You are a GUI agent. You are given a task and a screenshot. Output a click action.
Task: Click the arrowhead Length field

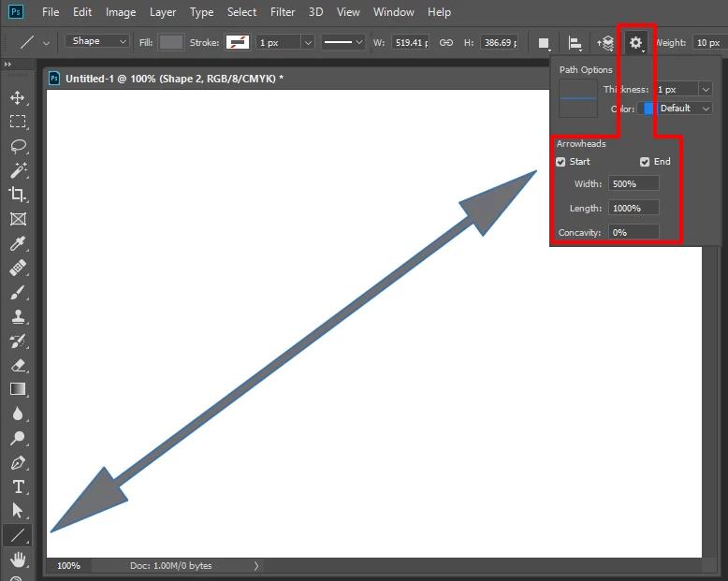point(633,208)
